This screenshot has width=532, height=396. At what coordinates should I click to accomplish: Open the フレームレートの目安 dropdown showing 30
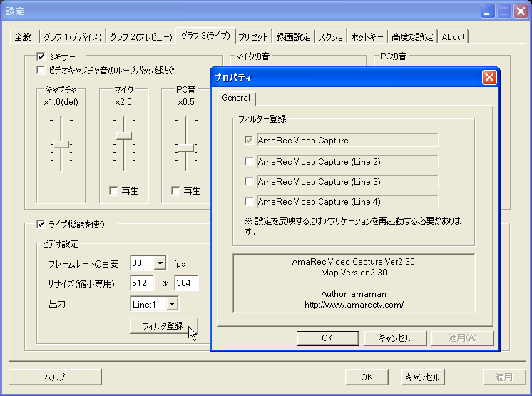pyautogui.click(x=160, y=263)
